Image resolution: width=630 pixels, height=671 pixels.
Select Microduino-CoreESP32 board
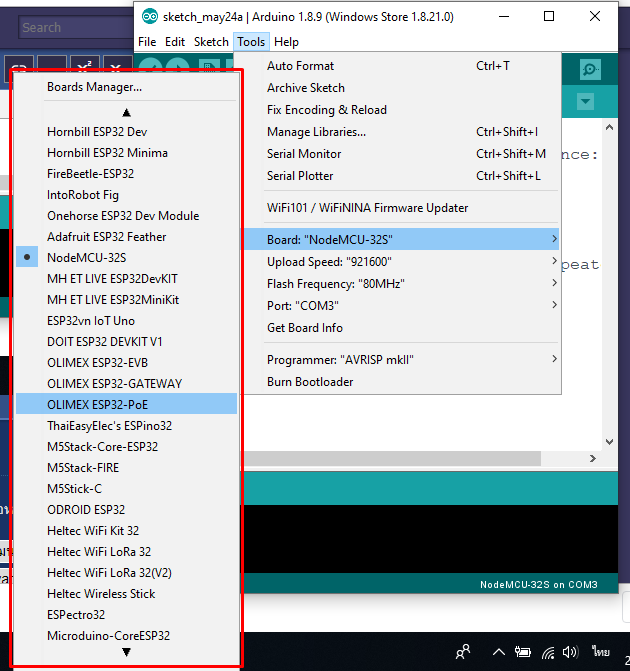[x=126, y=635]
